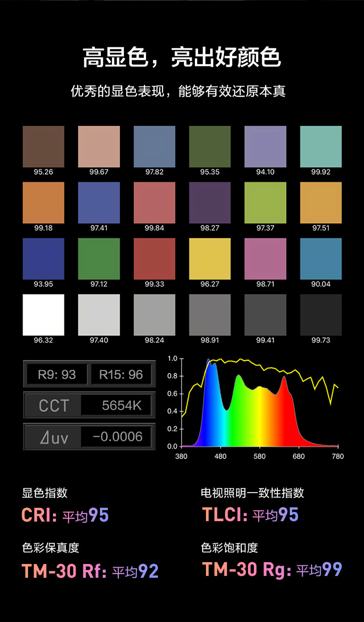The height and width of the screenshot is (622, 364).
Task: Choose the medium gray swatch labeled 98.24
Action: pyautogui.click(x=154, y=315)
